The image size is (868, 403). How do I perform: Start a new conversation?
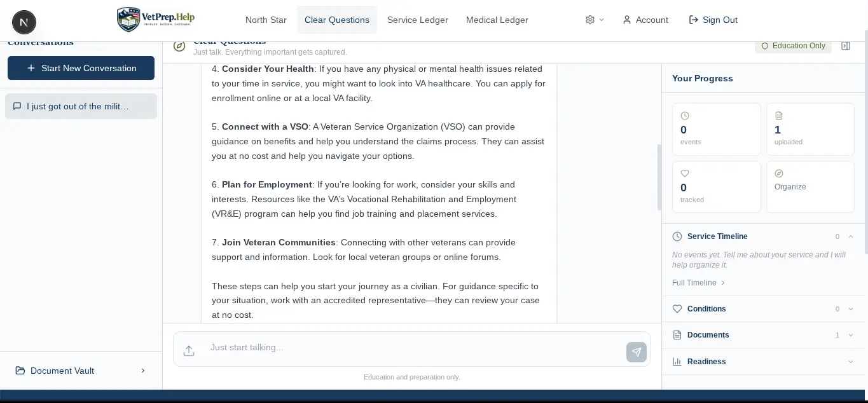(81, 68)
